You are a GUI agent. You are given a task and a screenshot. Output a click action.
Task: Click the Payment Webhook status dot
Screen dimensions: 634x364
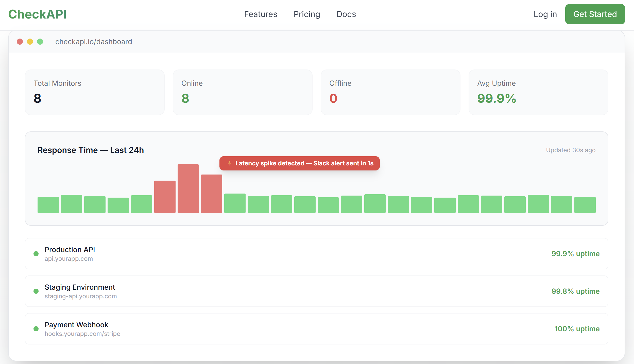click(36, 329)
